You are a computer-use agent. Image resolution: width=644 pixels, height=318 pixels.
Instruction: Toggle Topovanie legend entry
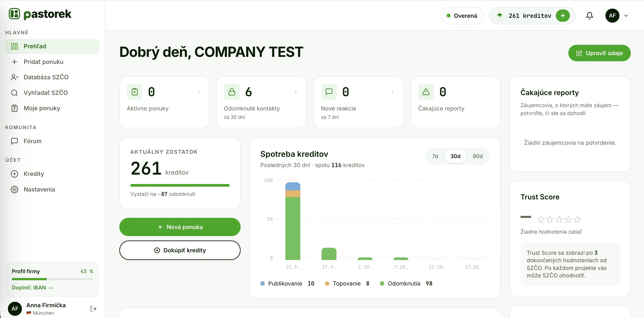[x=347, y=284]
